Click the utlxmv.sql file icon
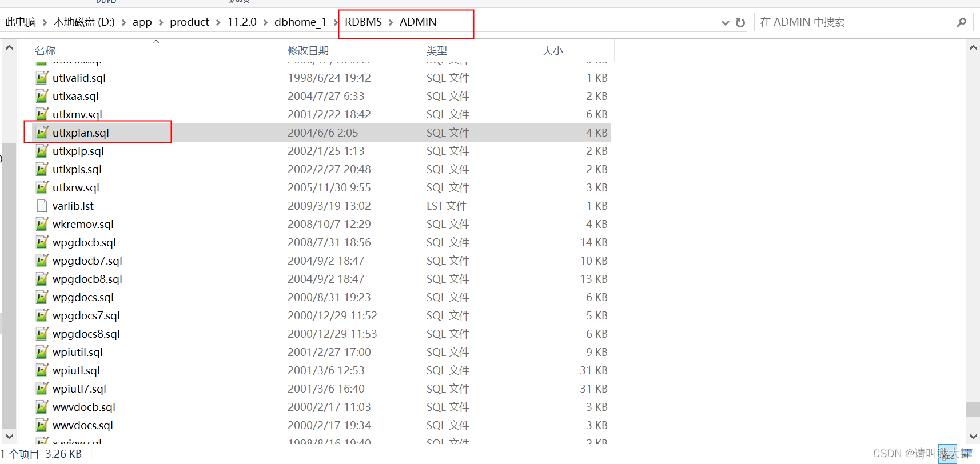Viewport: 980px width, 464px height. click(42, 114)
